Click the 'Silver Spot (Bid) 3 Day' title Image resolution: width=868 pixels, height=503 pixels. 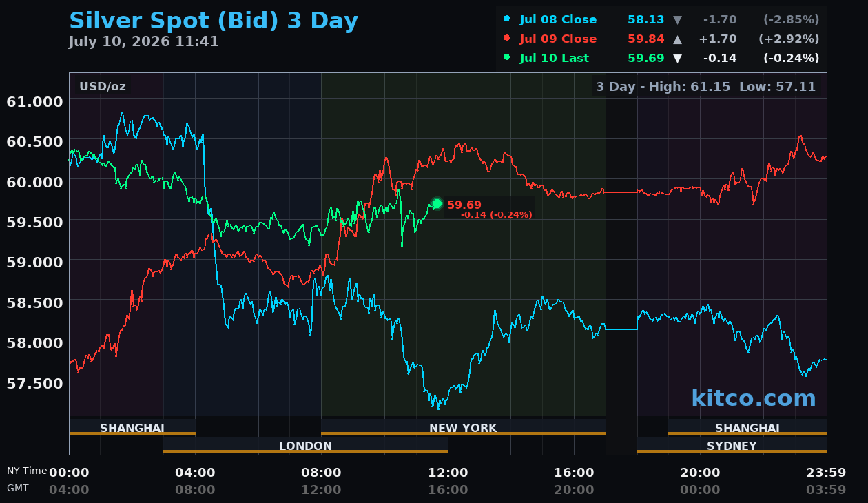point(214,20)
